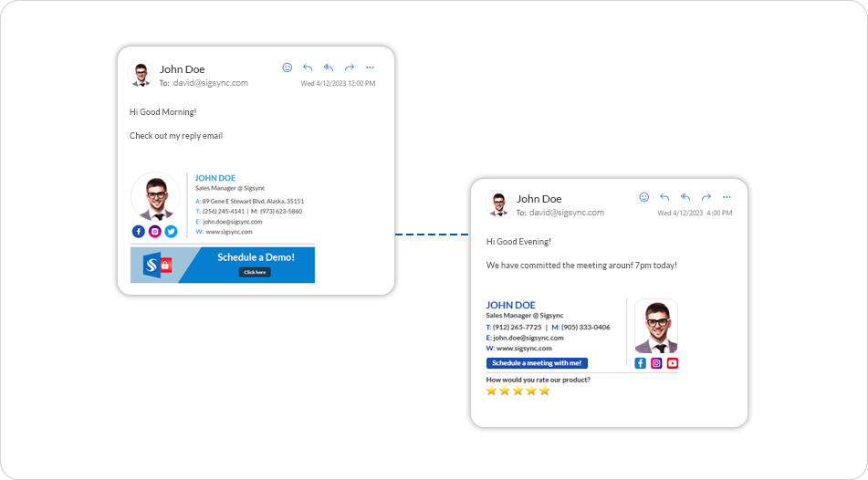
Task: Click the Facebook icon beside Schedule a meeting button
Action: 641,363
